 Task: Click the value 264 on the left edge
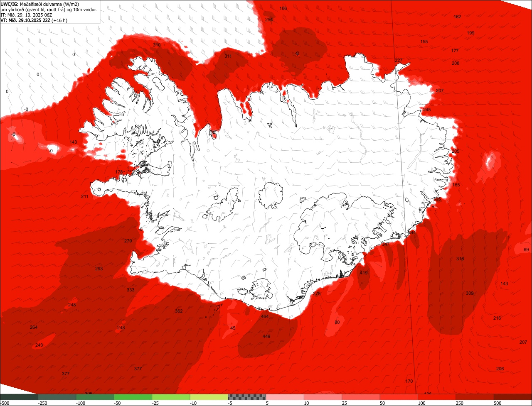pyautogui.click(x=34, y=327)
